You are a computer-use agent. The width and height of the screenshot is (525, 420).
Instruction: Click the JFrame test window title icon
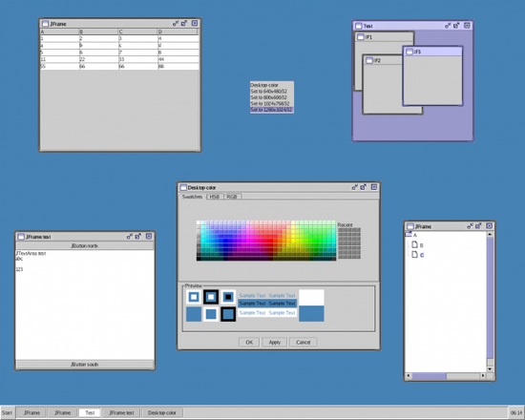(x=21, y=237)
